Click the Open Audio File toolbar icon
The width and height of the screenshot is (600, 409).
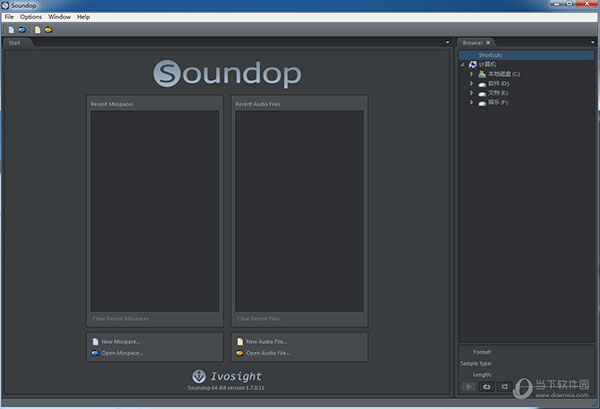coord(49,29)
